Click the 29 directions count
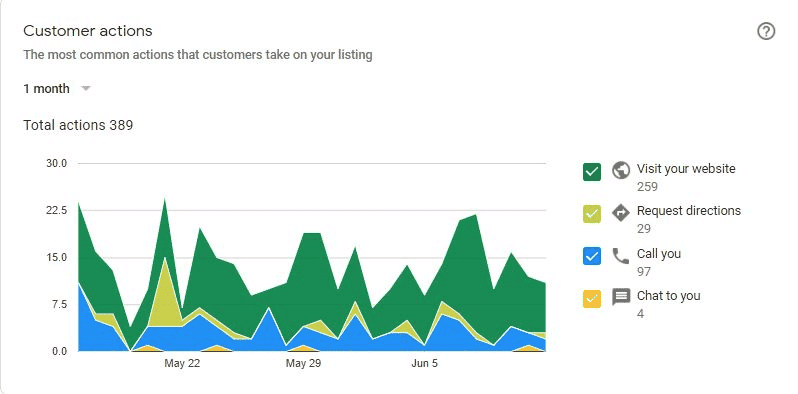The width and height of the screenshot is (798, 394). point(644,229)
